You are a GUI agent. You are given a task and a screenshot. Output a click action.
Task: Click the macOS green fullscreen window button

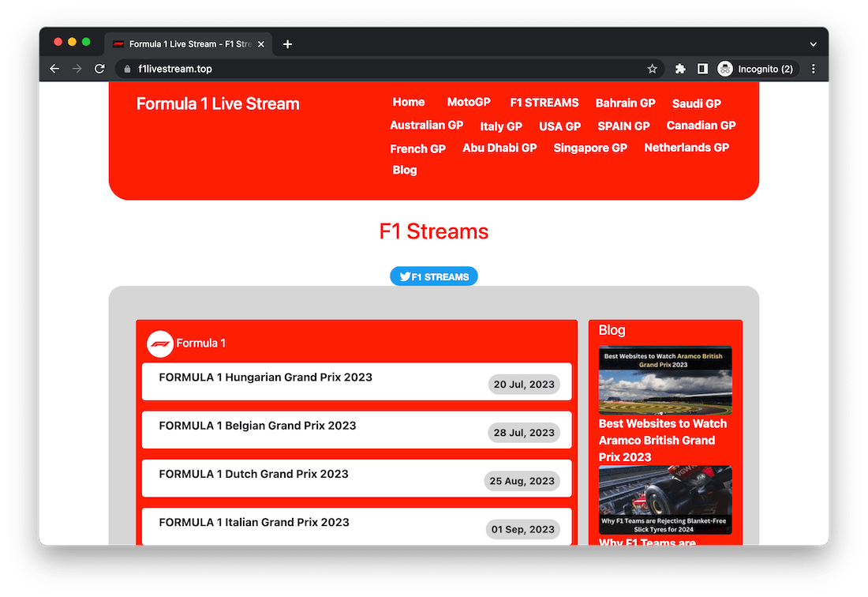86,42
